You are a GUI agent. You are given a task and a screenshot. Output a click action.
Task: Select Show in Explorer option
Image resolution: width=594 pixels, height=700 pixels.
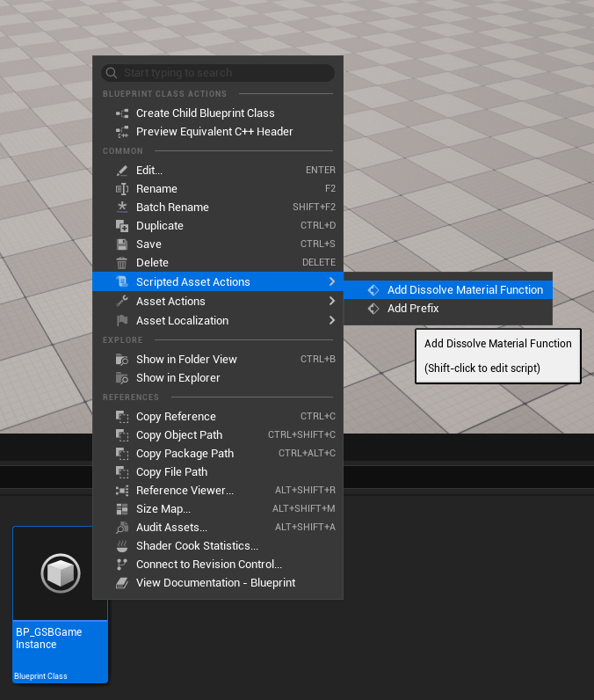(x=177, y=378)
